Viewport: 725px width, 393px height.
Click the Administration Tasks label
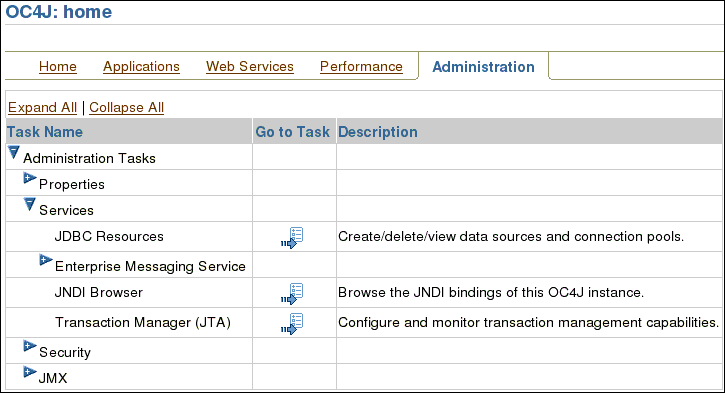point(89,159)
